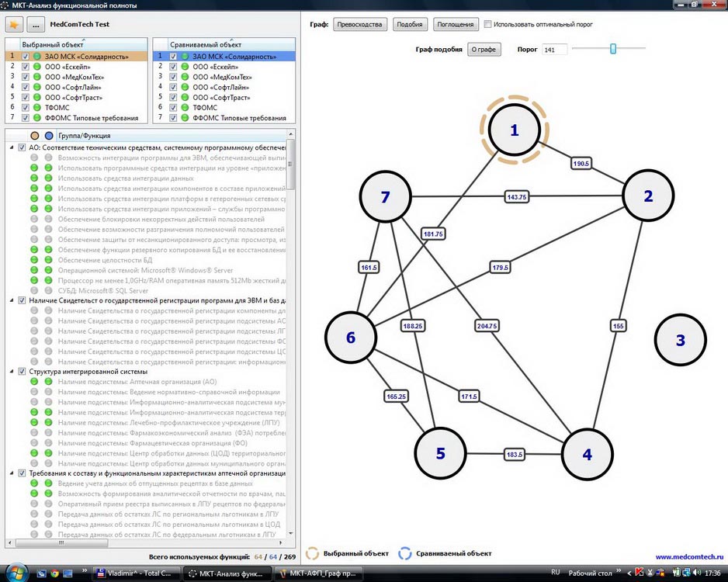Click the app icon in the title bar
This screenshot has height=582, width=728.
(5, 5)
